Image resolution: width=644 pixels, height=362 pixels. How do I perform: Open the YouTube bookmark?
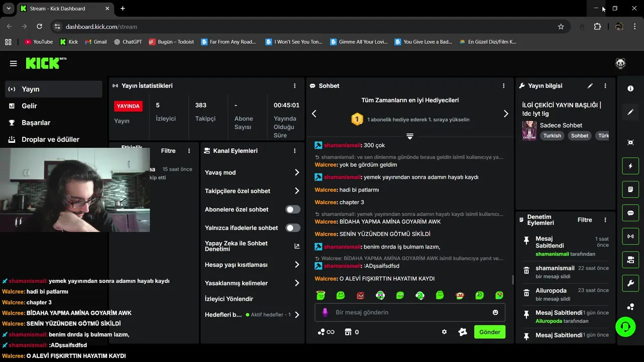pyautogui.click(x=39, y=42)
